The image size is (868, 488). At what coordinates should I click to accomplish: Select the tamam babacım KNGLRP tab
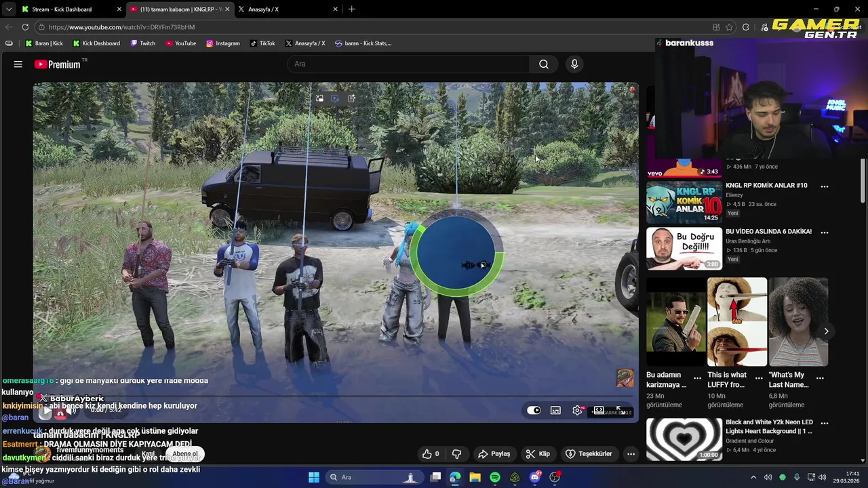pos(180,9)
